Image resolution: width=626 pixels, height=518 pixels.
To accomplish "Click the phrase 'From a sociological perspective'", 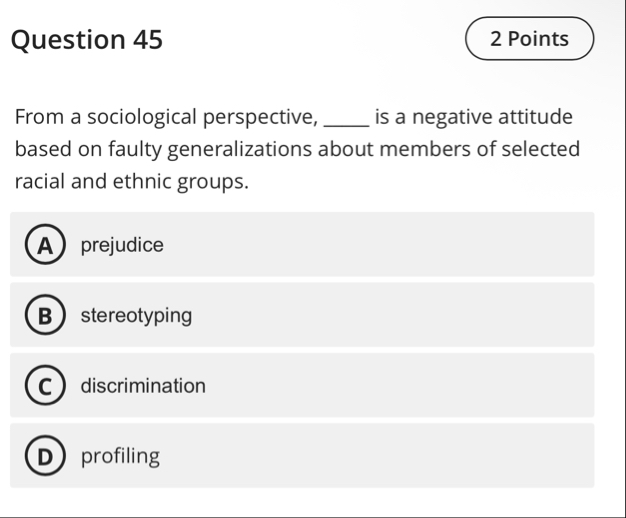I will pos(167,118).
